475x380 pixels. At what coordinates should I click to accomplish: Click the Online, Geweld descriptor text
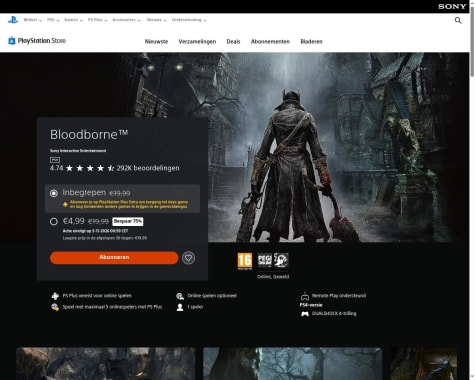click(x=273, y=277)
